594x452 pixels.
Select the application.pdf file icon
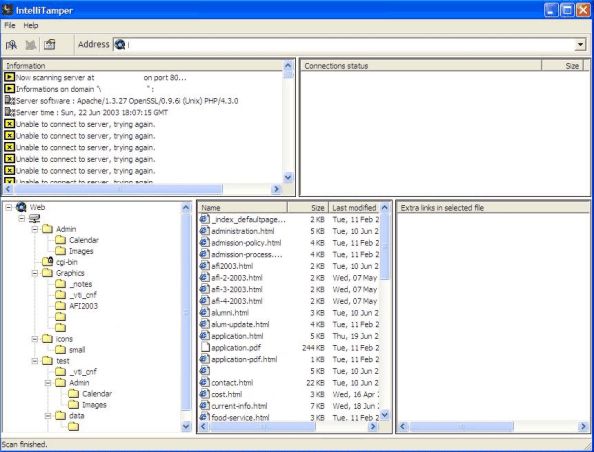(205, 347)
